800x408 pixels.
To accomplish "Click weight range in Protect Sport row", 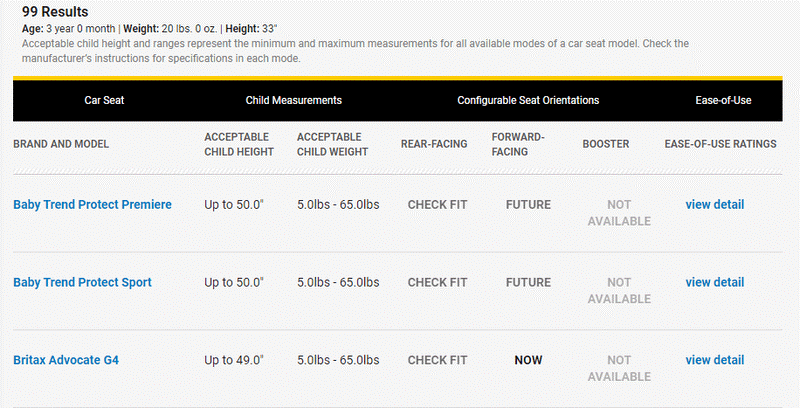I will (x=338, y=282).
